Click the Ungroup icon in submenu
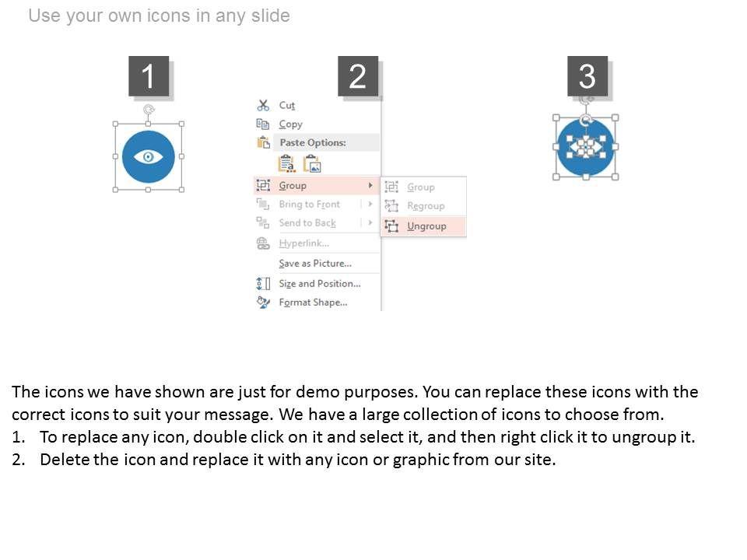 [x=391, y=226]
